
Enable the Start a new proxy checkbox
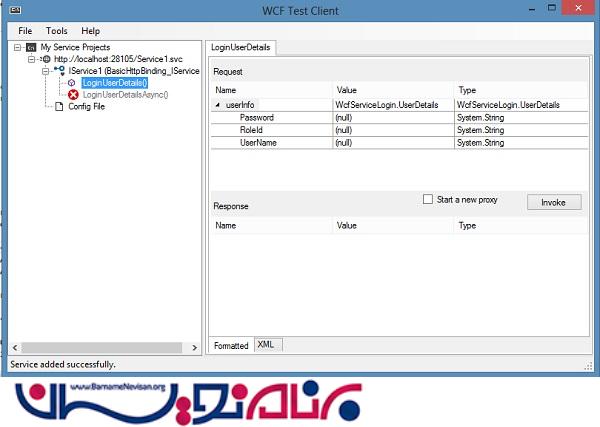(428, 200)
